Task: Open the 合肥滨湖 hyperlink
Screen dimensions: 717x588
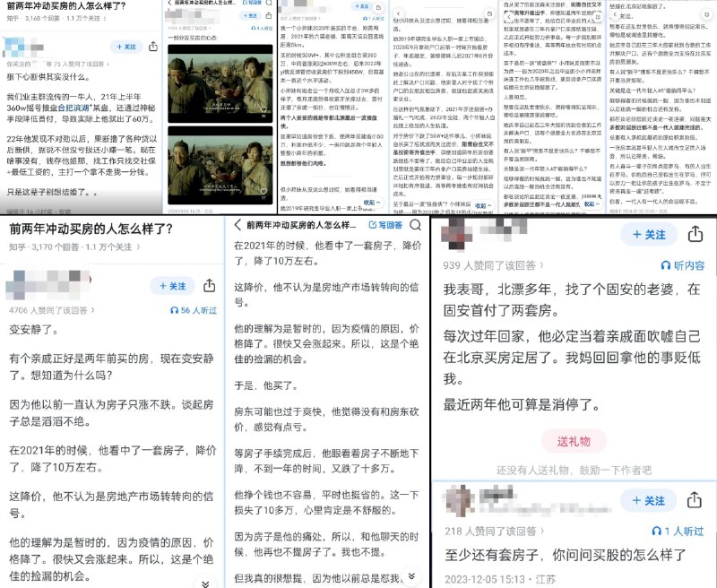Action: pos(73,108)
